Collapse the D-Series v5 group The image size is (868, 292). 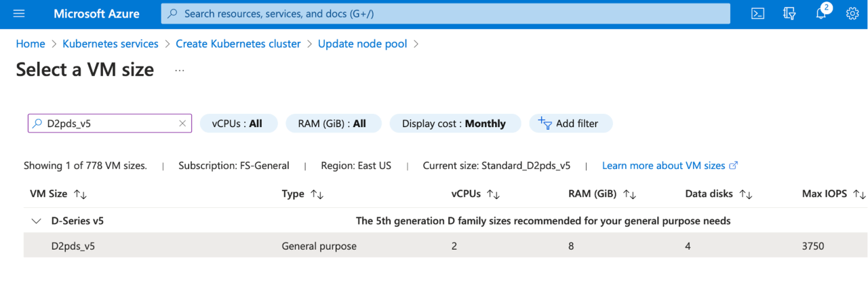(35, 221)
